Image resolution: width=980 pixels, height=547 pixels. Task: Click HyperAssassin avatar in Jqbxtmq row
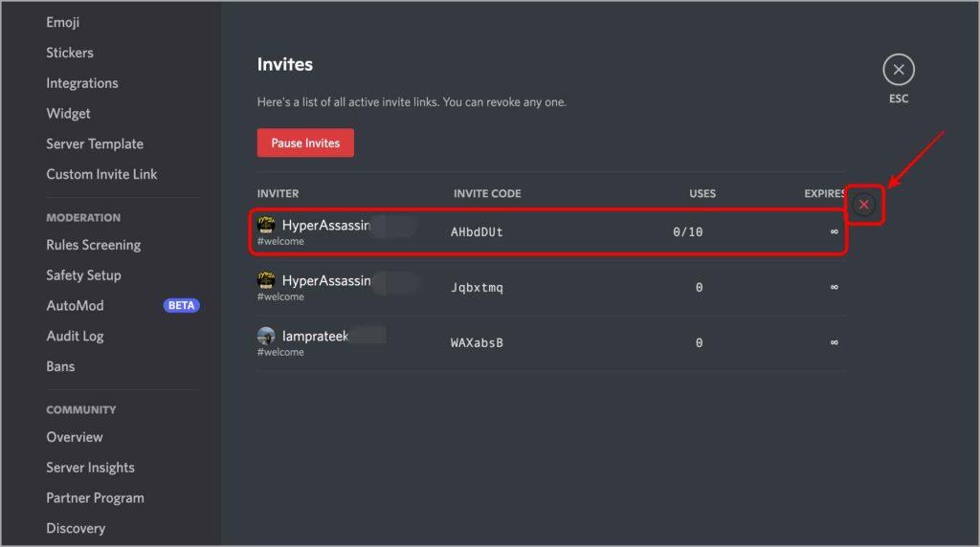(266, 280)
